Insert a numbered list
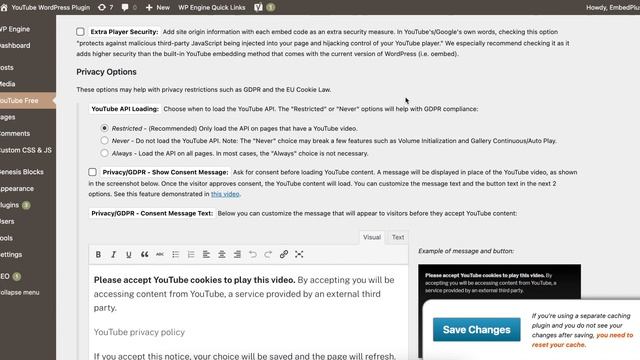Screen dimensions: 640x360 191,254
